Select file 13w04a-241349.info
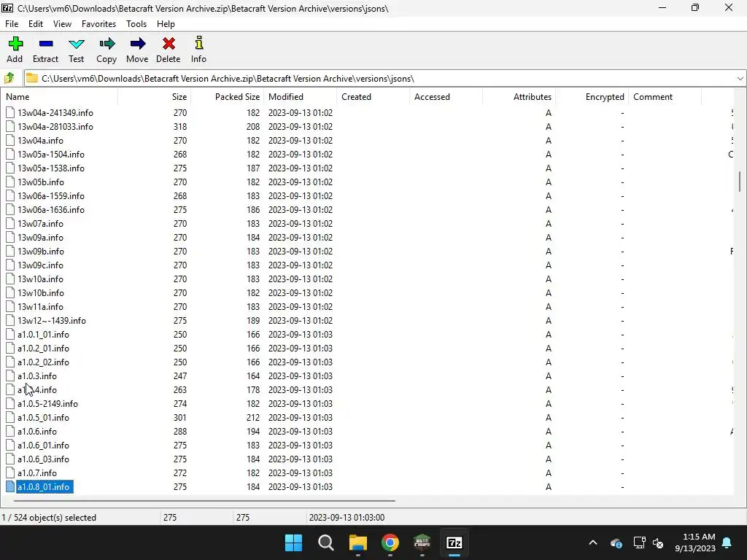Viewport: 747px width, 560px height. pos(55,113)
